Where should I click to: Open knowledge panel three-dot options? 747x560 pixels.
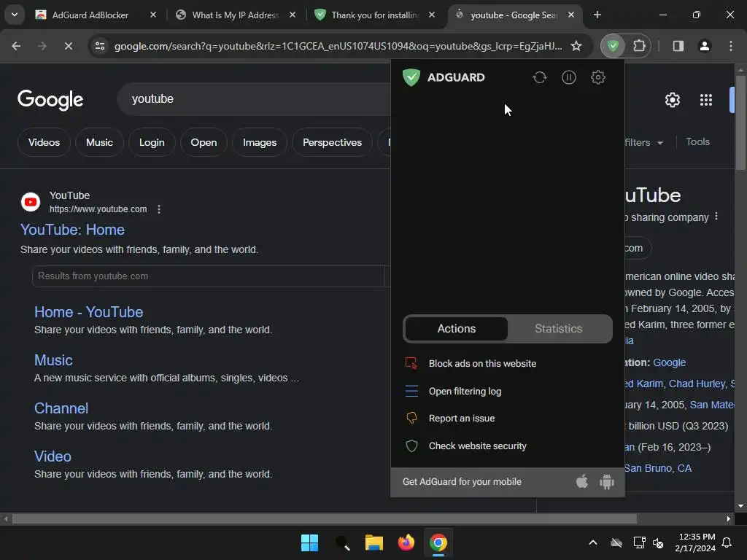point(716,217)
